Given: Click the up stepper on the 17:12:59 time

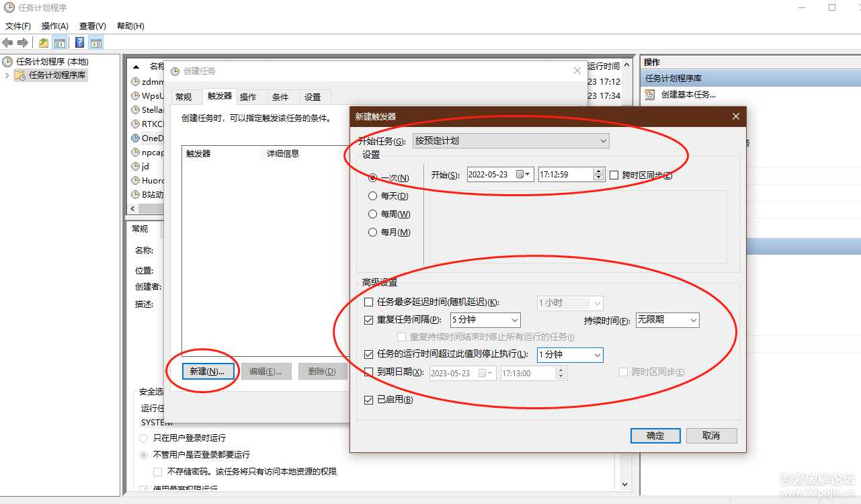Looking at the screenshot, I should click(598, 171).
